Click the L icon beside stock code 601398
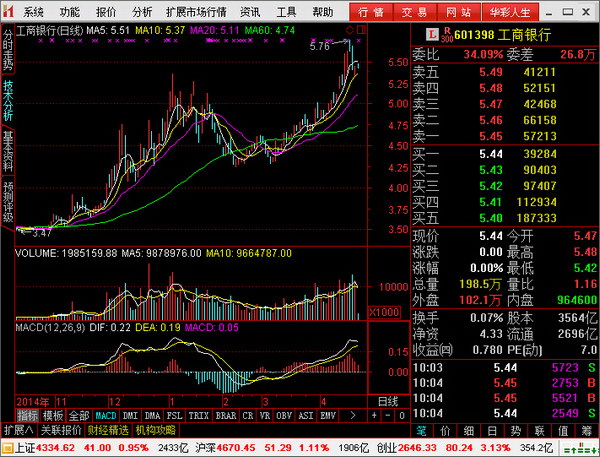Viewport: 600px width, 457px height. coord(432,34)
